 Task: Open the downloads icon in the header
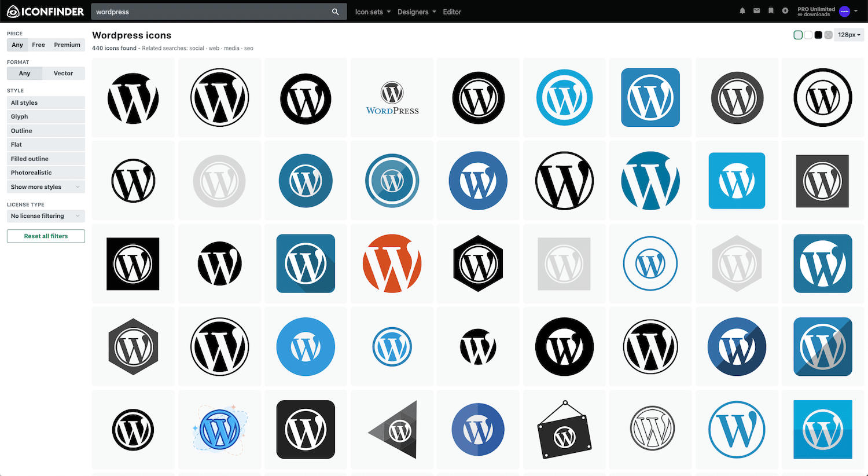[785, 11]
